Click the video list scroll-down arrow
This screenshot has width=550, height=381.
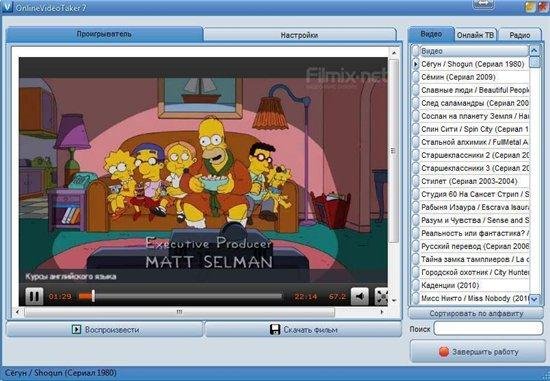pos(534,299)
